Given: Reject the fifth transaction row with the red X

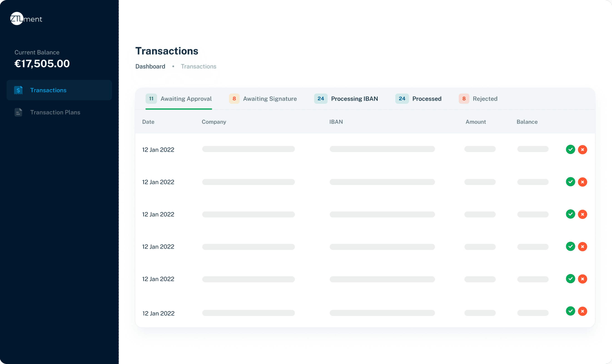Looking at the screenshot, I should click(x=582, y=279).
